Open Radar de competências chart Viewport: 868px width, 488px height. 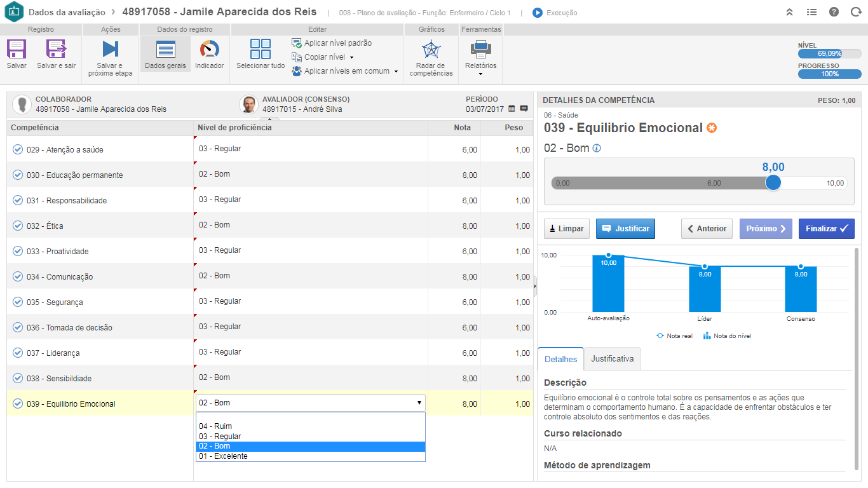(431, 50)
